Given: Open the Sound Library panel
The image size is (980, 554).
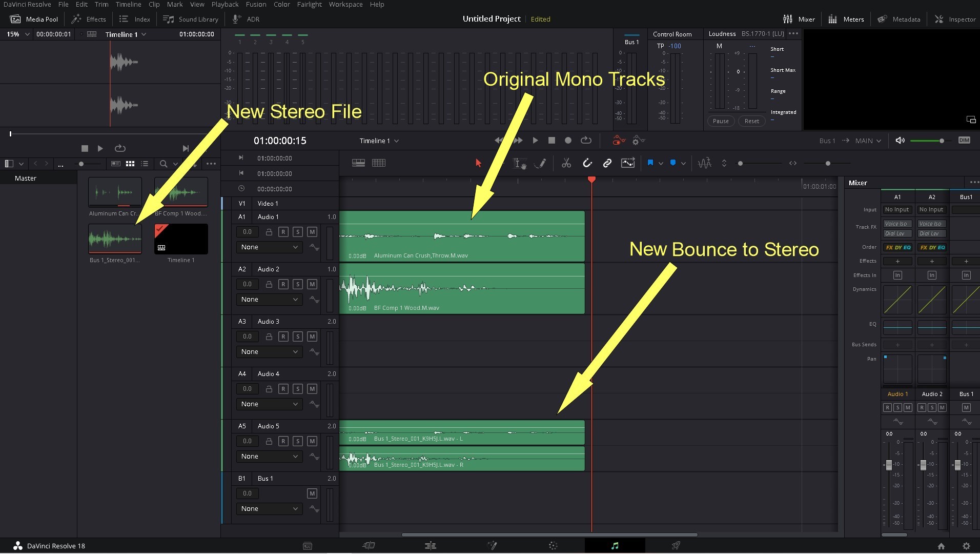Looking at the screenshot, I should point(190,19).
